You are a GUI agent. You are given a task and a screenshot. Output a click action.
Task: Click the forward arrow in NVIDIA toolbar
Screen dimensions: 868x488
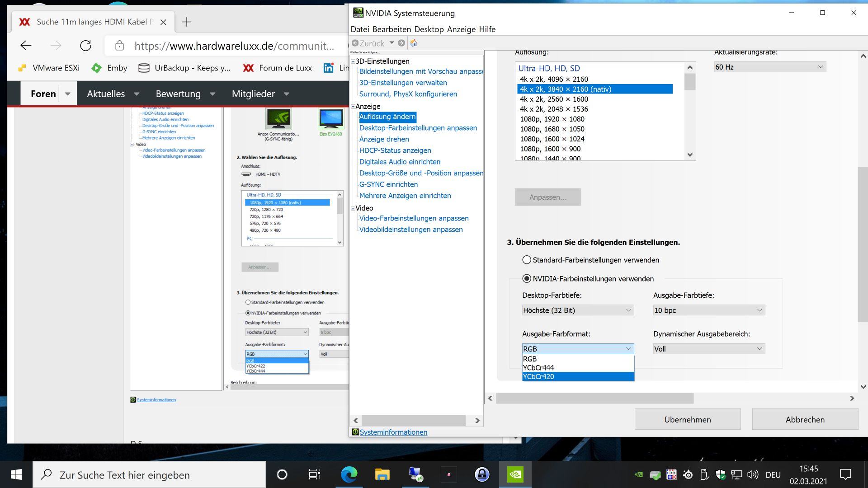point(401,43)
